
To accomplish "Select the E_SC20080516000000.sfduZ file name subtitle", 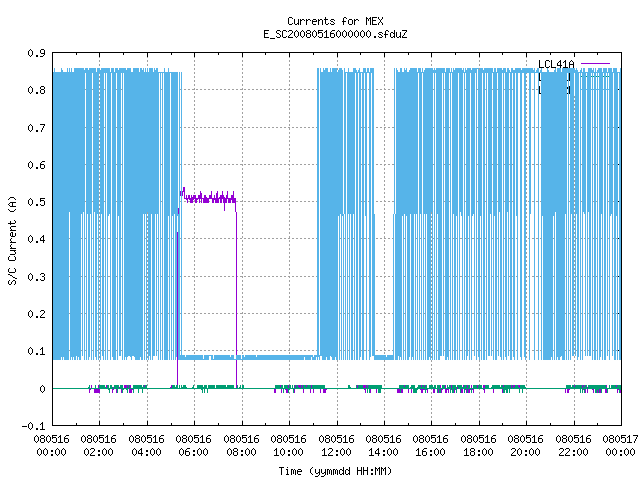I will [335, 34].
